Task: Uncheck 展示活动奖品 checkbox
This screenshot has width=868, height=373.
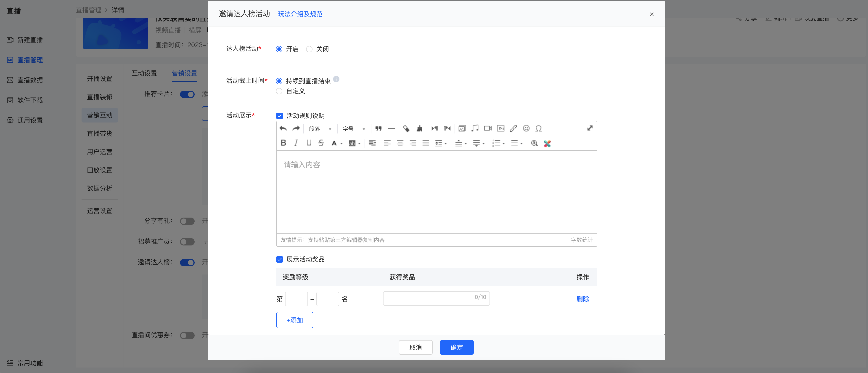Action: pyautogui.click(x=279, y=259)
